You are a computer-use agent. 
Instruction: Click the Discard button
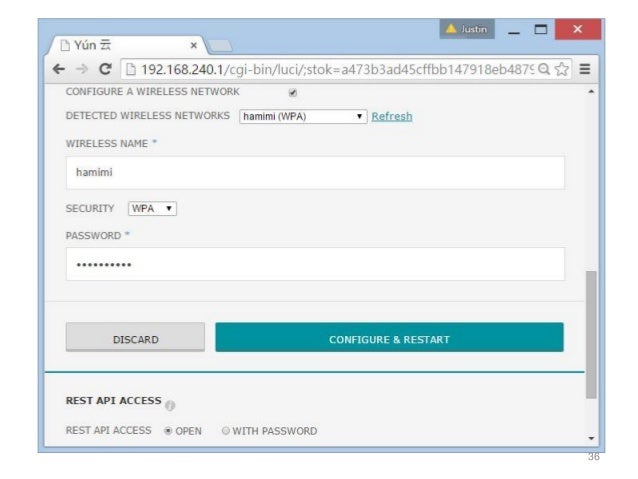pyautogui.click(x=135, y=337)
